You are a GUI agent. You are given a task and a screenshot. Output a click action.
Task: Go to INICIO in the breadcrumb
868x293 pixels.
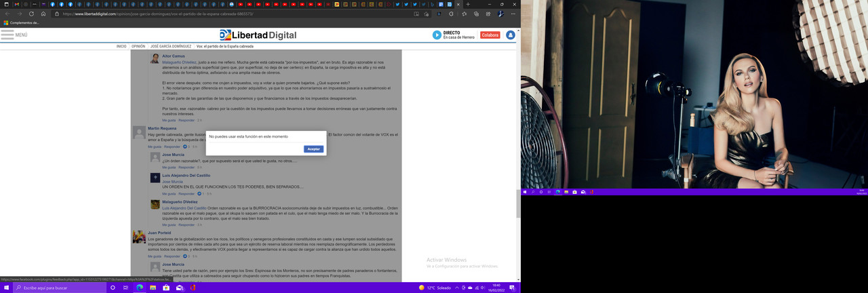click(x=121, y=46)
